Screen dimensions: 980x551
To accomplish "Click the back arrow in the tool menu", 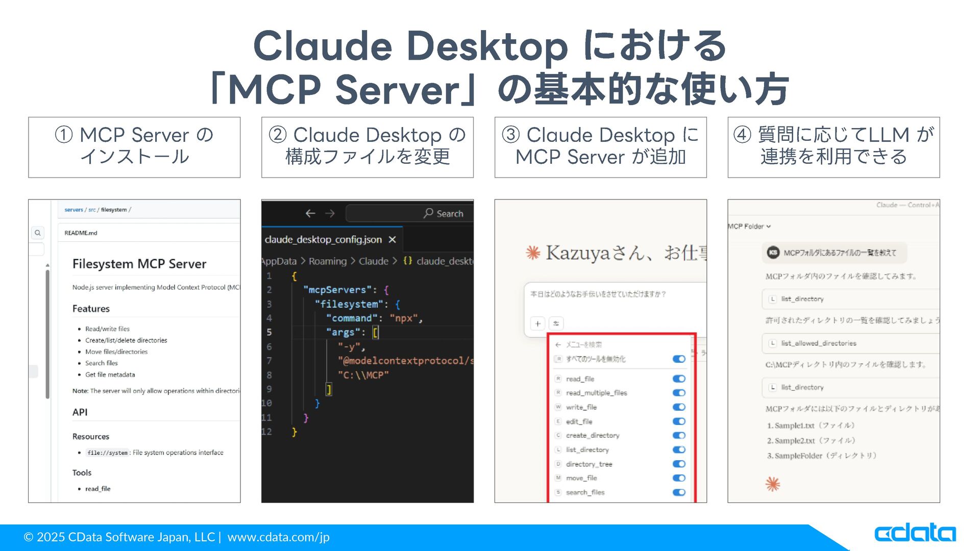I will pyautogui.click(x=558, y=345).
